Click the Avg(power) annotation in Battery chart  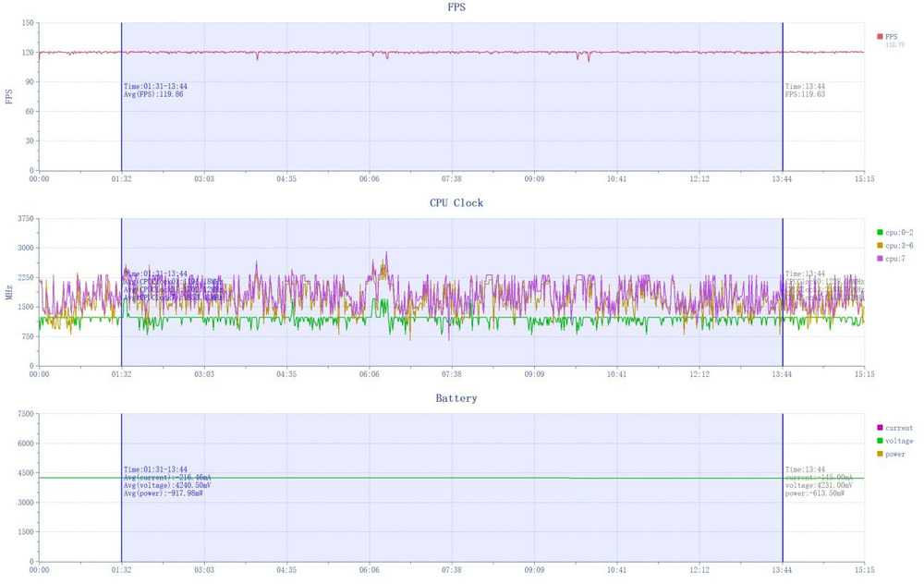[x=164, y=493]
